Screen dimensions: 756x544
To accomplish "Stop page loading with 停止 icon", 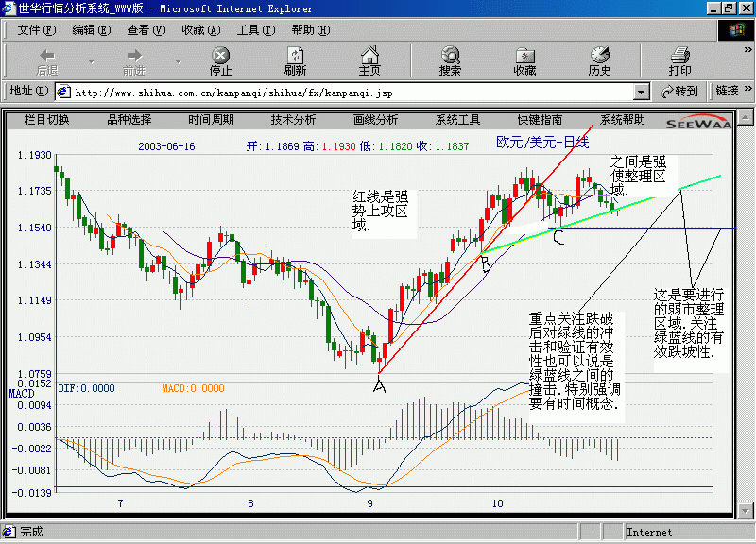I will coord(220,55).
